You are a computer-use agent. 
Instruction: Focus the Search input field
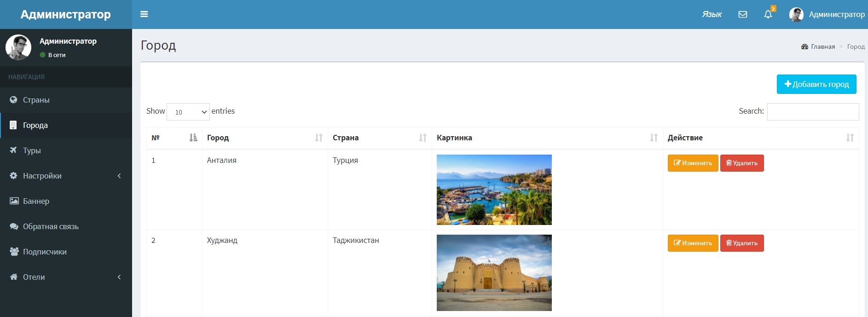(812, 112)
